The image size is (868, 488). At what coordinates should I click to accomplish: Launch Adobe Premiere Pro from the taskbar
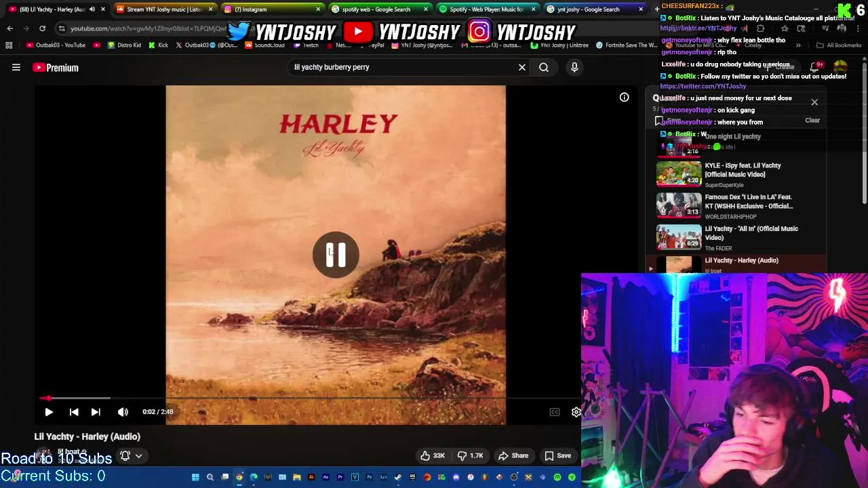click(340, 477)
